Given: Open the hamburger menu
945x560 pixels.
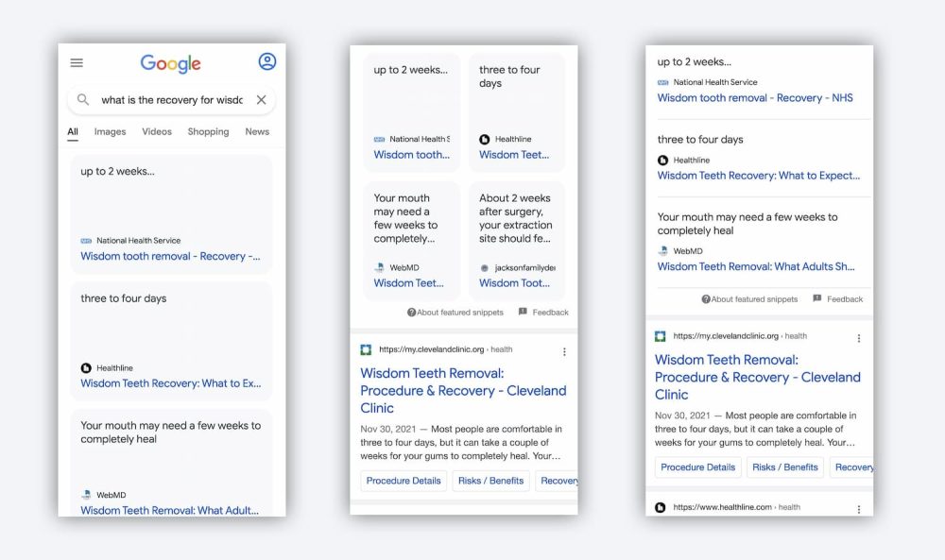Looking at the screenshot, I should [x=77, y=62].
